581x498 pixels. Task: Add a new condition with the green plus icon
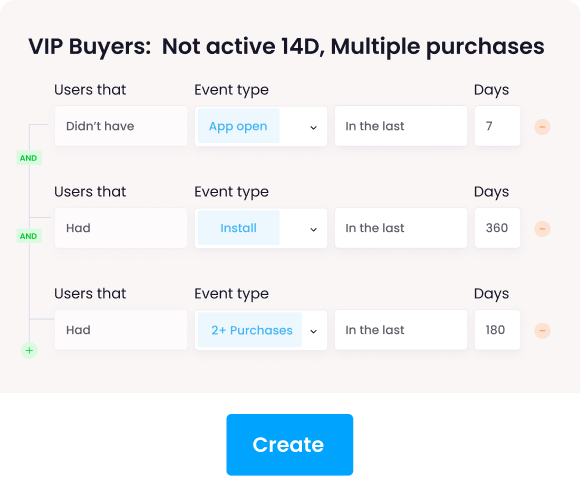pyautogui.click(x=29, y=351)
